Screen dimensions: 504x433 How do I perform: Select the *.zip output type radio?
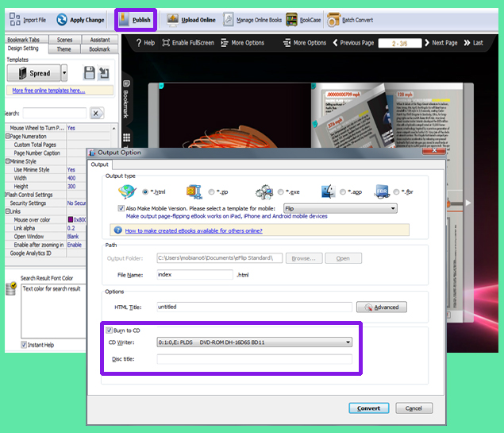tap(211, 191)
